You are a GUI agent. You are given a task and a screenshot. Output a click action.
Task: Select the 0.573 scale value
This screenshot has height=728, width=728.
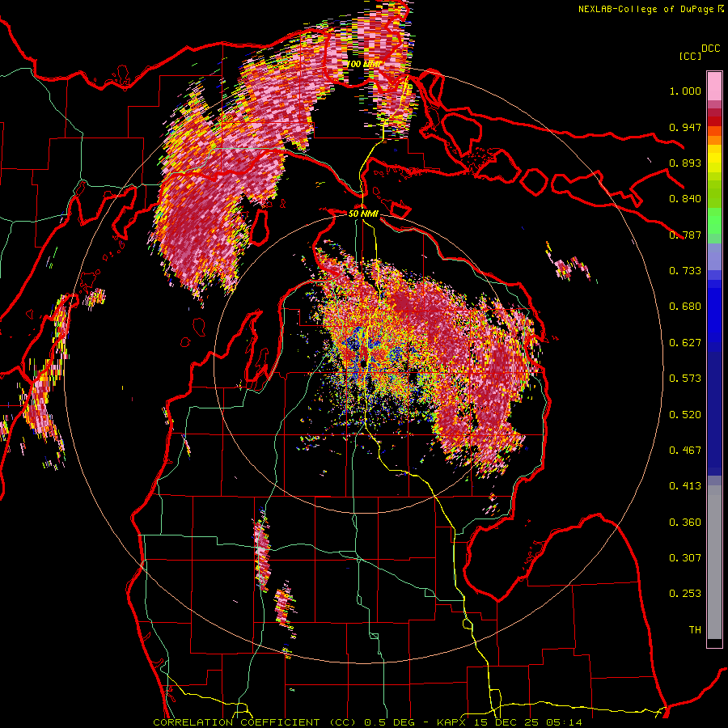[x=685, y=379]
